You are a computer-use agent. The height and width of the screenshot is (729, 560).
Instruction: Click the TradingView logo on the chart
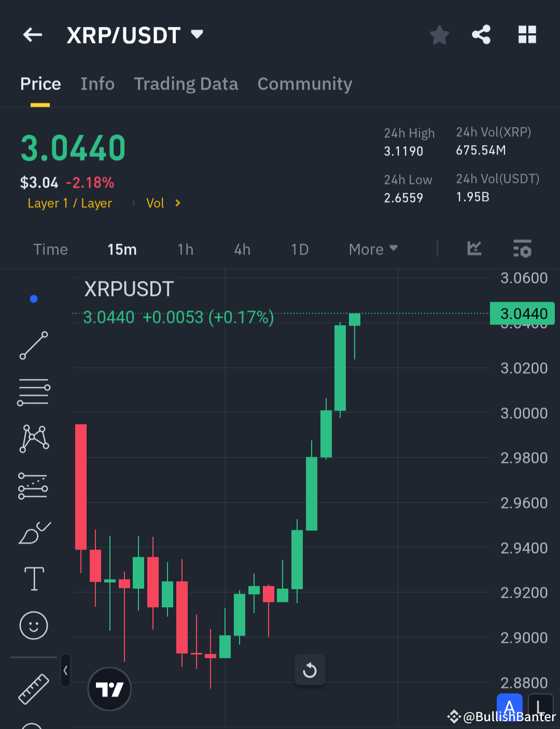click(x=109, y=689)
